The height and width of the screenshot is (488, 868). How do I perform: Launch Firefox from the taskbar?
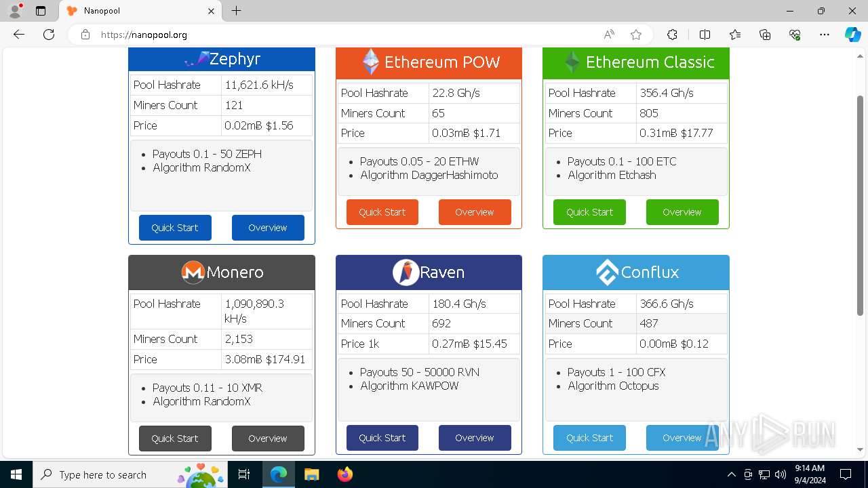pos(344,474)
